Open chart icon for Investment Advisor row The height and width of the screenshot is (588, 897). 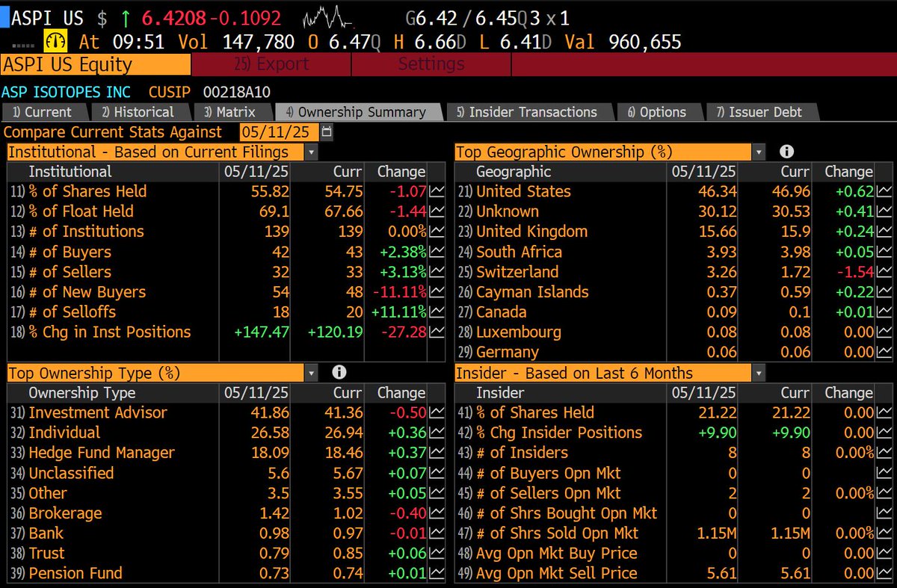pos(437,412)
